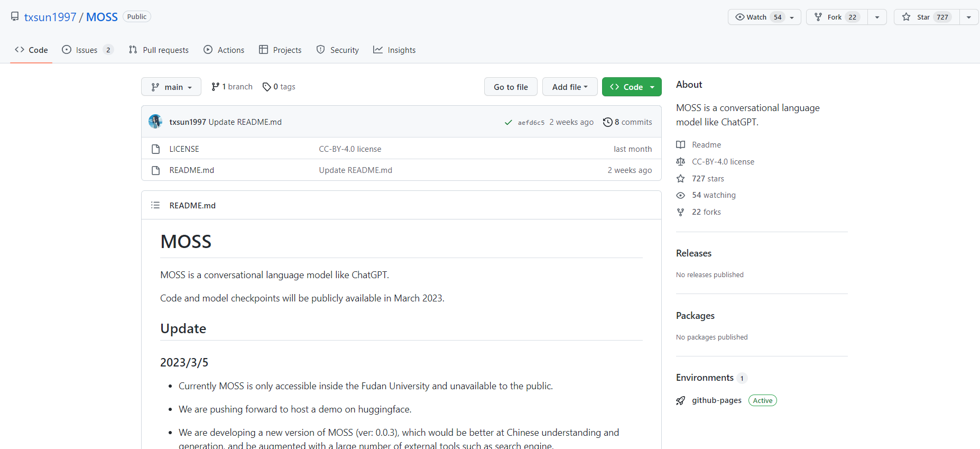The height and width of the screenshot is (449, 980).
Task: Click the fork icon beside 22 forks
Action: [x=681, y=212]
